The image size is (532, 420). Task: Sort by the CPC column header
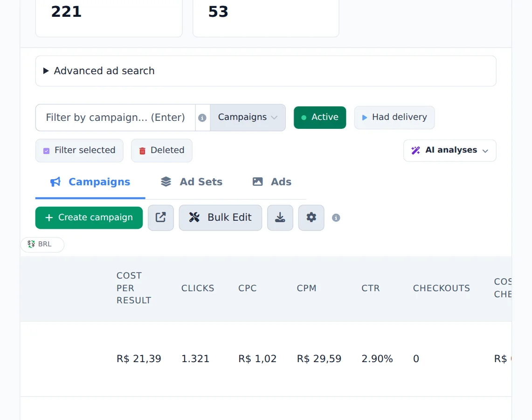click(247, 288)
